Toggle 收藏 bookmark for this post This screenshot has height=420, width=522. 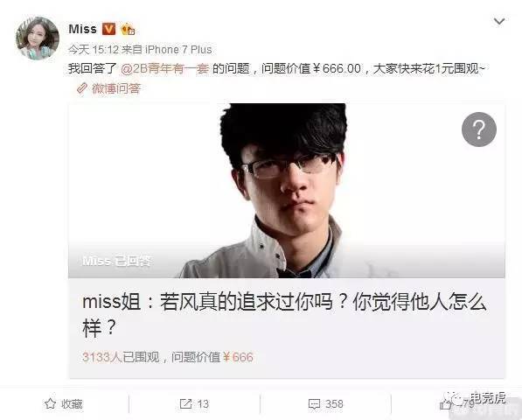tap(64, 403)
